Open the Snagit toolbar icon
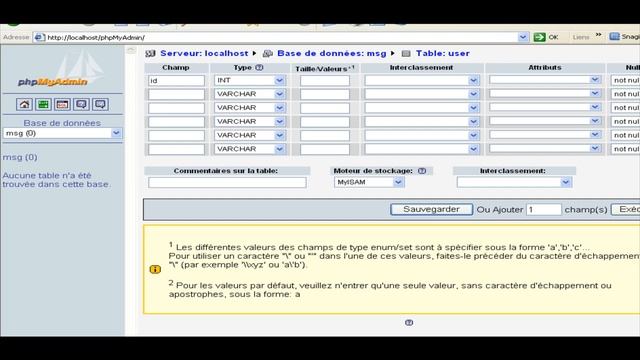Viewport: 640px width, 360px height. coord(614,37)
